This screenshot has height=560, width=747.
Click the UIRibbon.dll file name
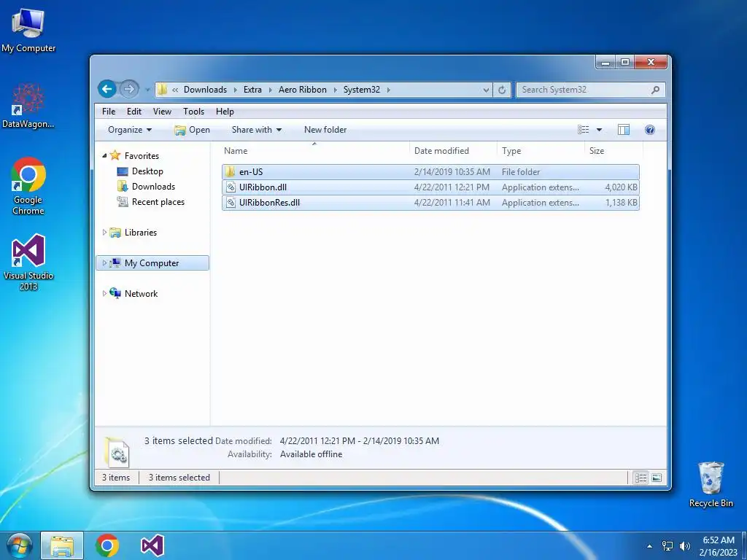click(263, 187)
